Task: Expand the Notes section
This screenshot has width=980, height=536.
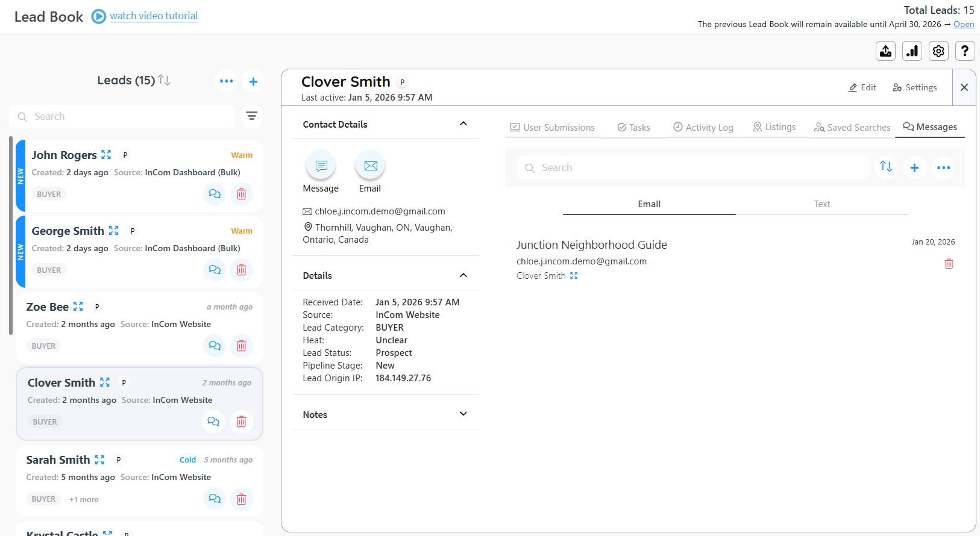Action: pyautogui.click(x=463, y=414)
